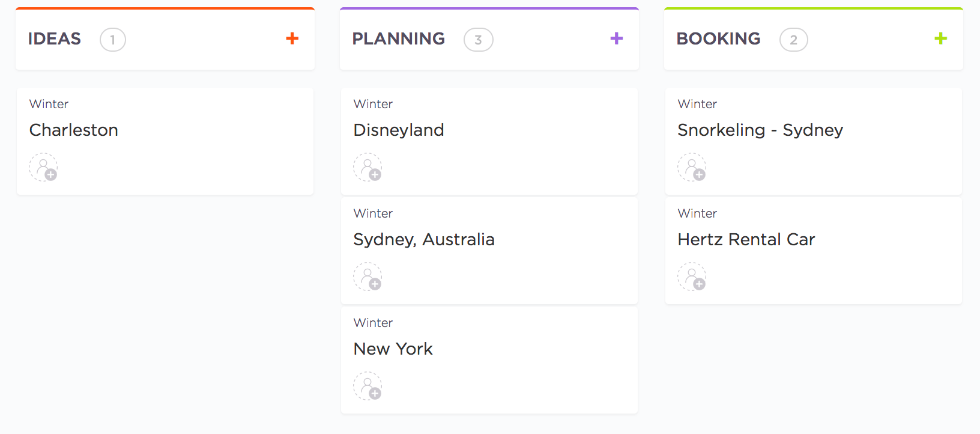Assign a person to the Charleston card

(43, 167)
